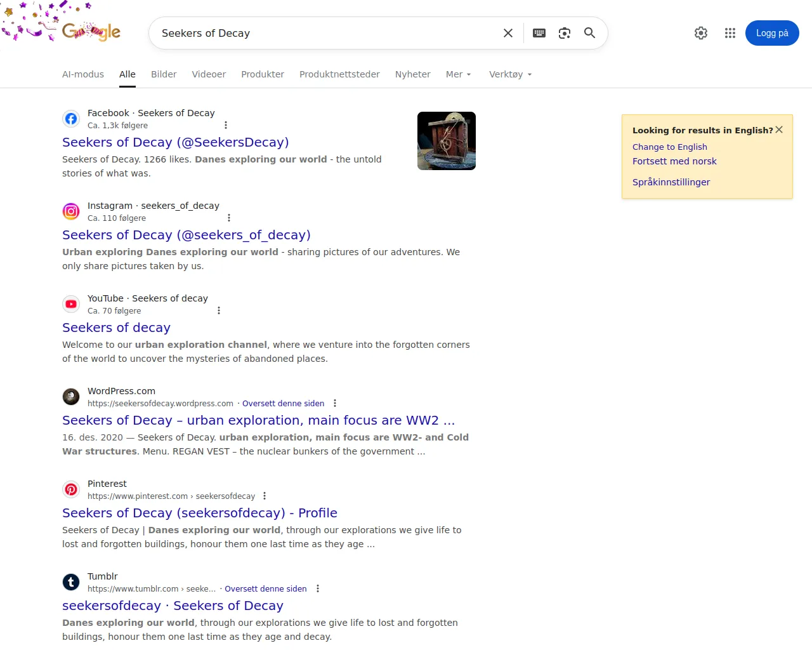Expand the Mer dropdown
Screen dimensions: 812x650
click(x=459, y=74)
